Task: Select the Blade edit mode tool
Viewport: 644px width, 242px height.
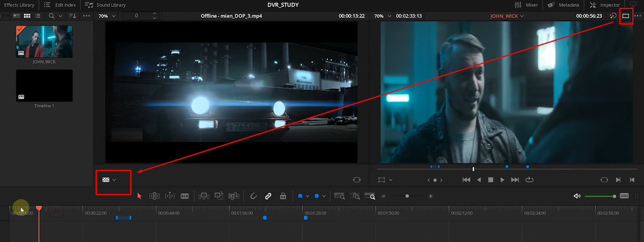Action: click(185, 196)
